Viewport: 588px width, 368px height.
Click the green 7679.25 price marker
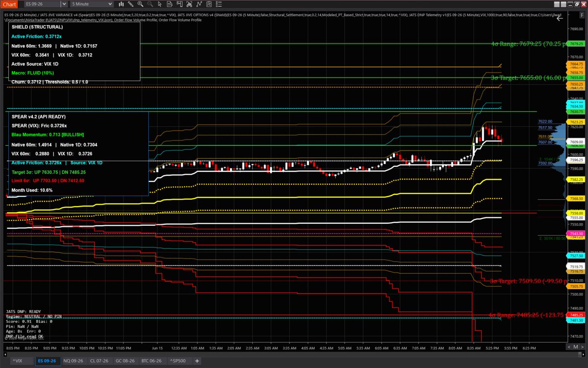pyautogui.click(x=575, y=44)
